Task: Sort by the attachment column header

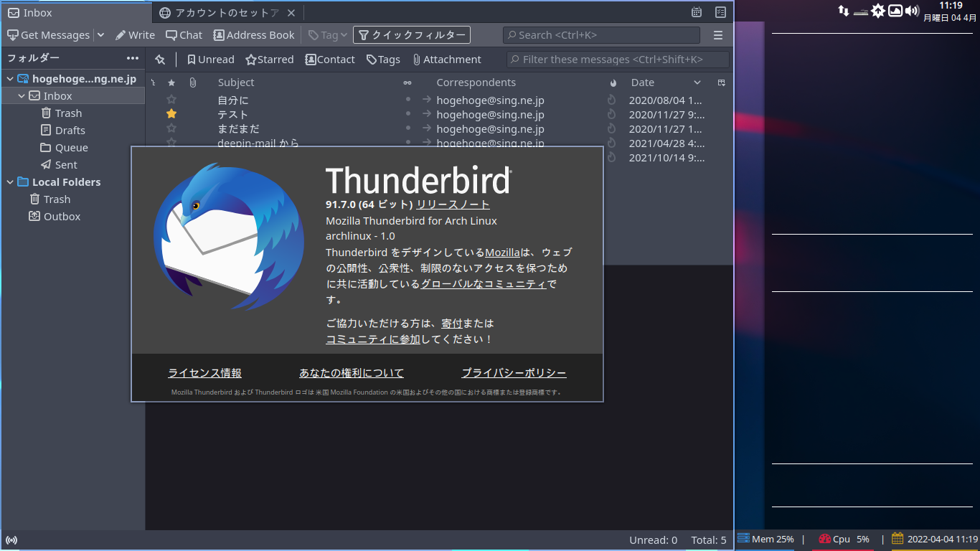Action: [192, 83]
